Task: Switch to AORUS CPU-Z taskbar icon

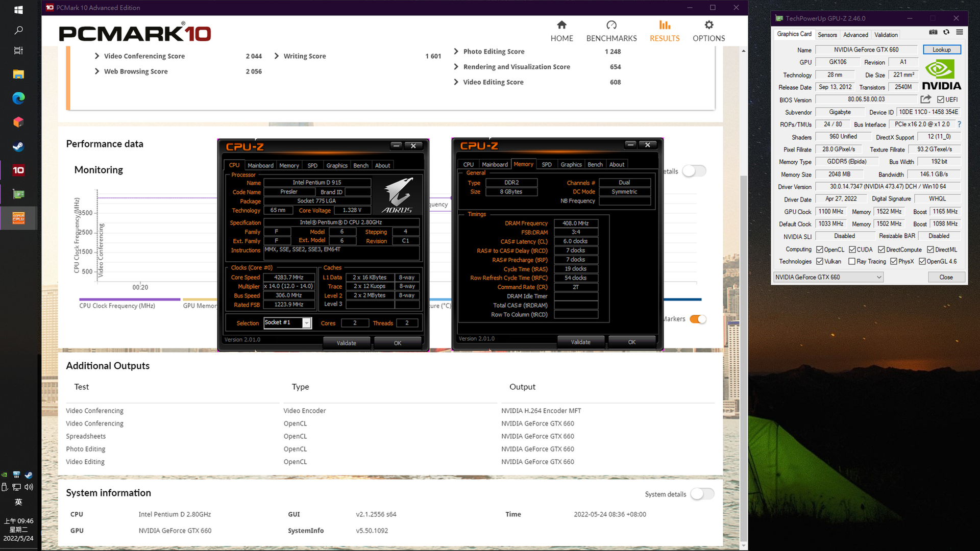Action: pyautogui.click(x=18, y=218)
